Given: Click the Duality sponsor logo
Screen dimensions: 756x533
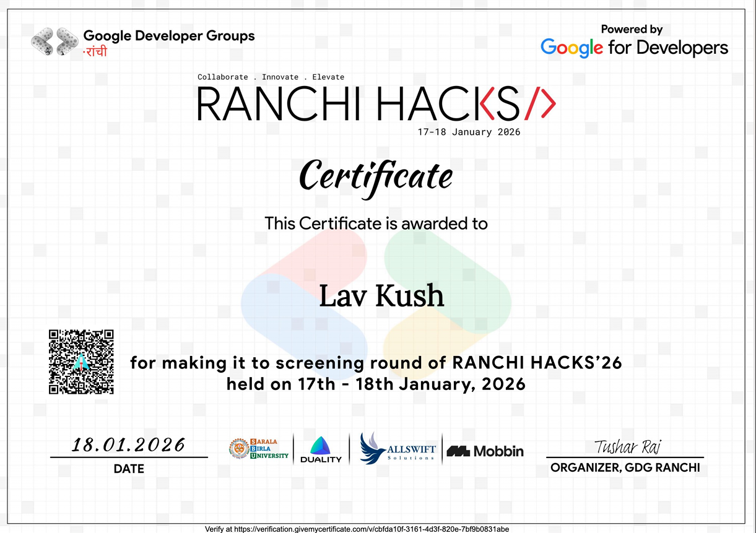Looking at the screenshot, I should coord(319,448).
